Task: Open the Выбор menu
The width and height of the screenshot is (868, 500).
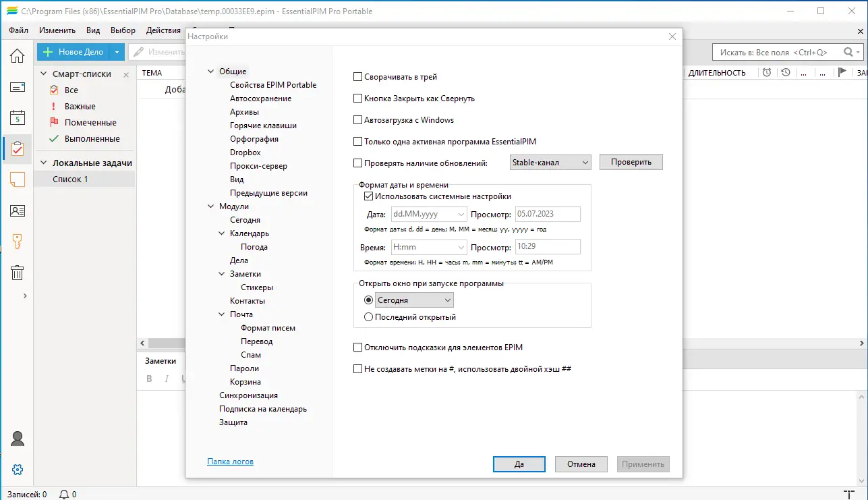Action: [123, 30]
